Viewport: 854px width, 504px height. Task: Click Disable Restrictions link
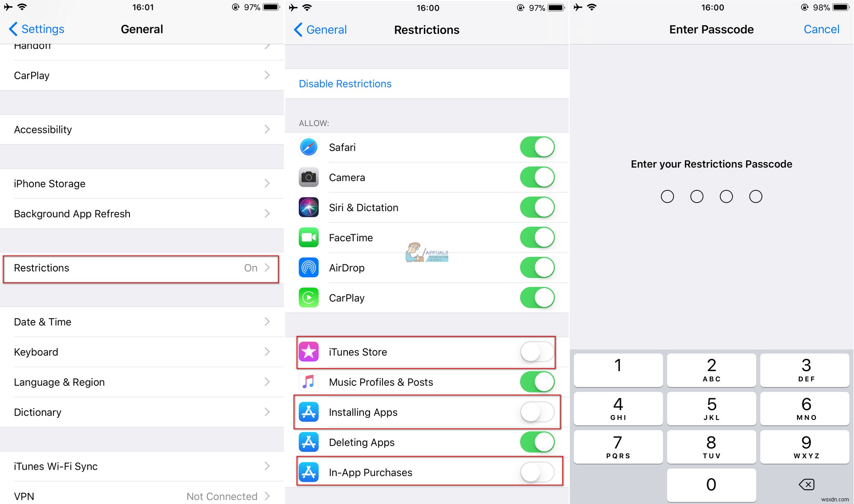(x=346, y=84)
